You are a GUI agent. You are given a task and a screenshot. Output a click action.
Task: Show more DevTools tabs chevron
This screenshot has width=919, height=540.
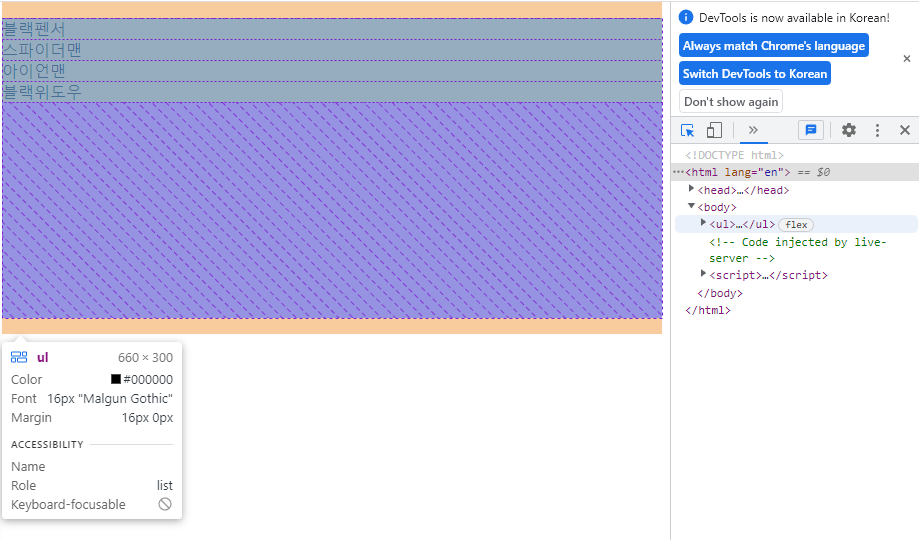coord(753,130)
